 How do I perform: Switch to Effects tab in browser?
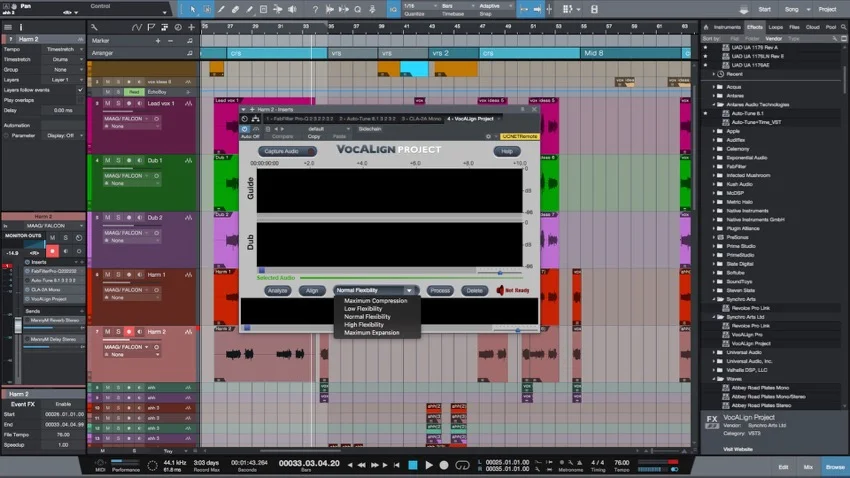754,27
